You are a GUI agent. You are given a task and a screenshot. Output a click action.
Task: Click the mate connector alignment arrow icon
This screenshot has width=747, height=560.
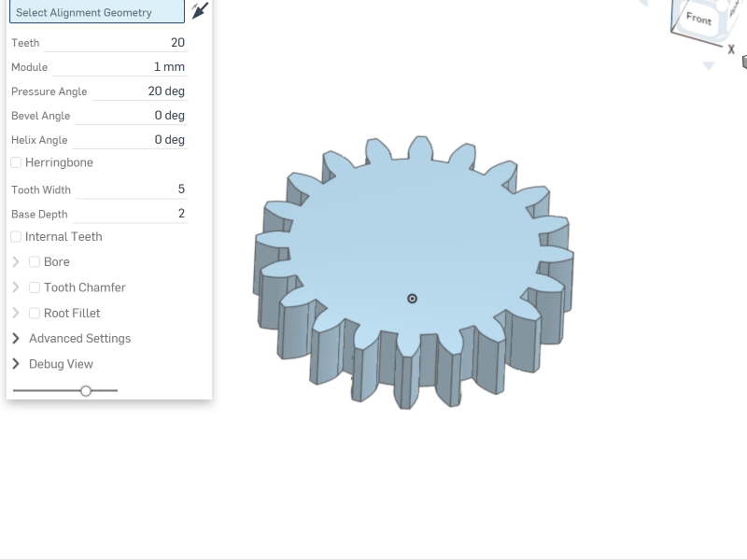200,10
